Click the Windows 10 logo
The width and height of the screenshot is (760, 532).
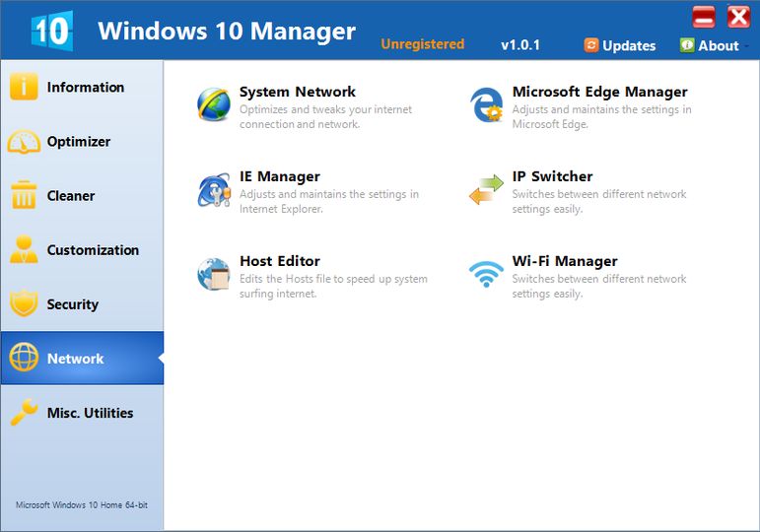tap(52, 31)
